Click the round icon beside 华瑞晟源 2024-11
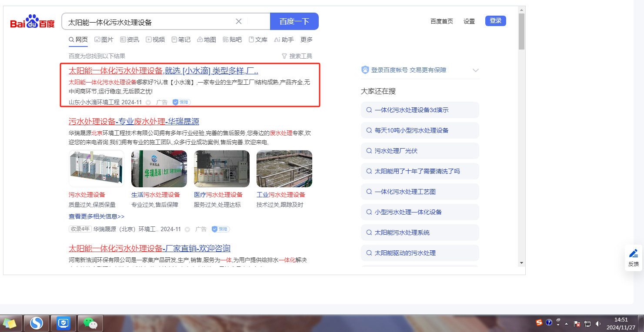This screenshot has height=332, width=644. [x=187, y=229]
